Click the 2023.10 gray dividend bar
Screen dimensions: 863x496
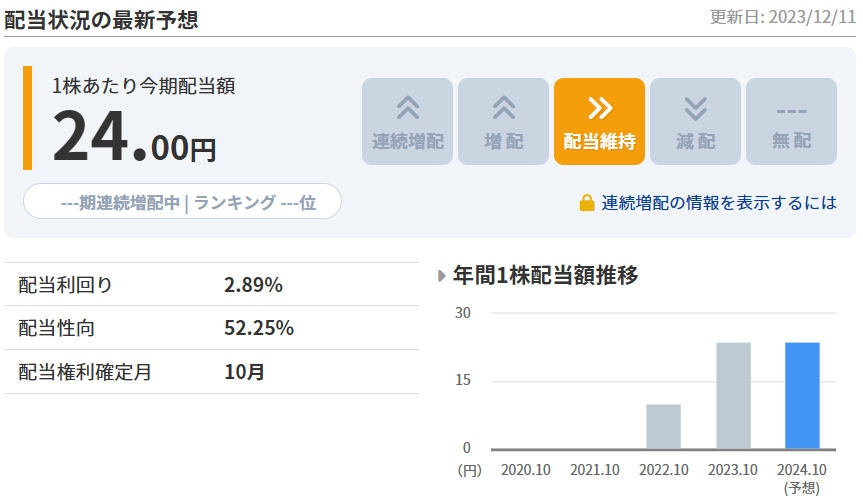(x=733, y=395)
